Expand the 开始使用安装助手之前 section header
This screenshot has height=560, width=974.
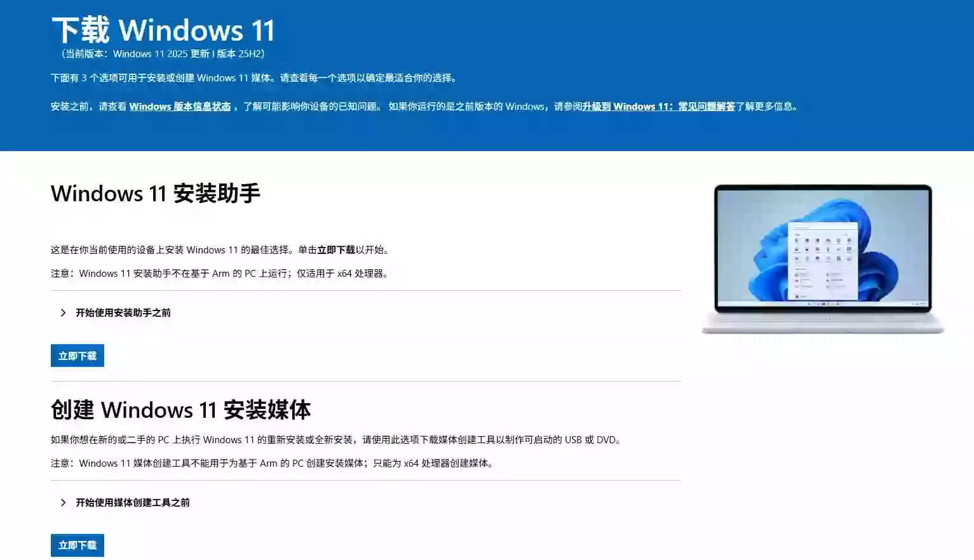(122, 312)
